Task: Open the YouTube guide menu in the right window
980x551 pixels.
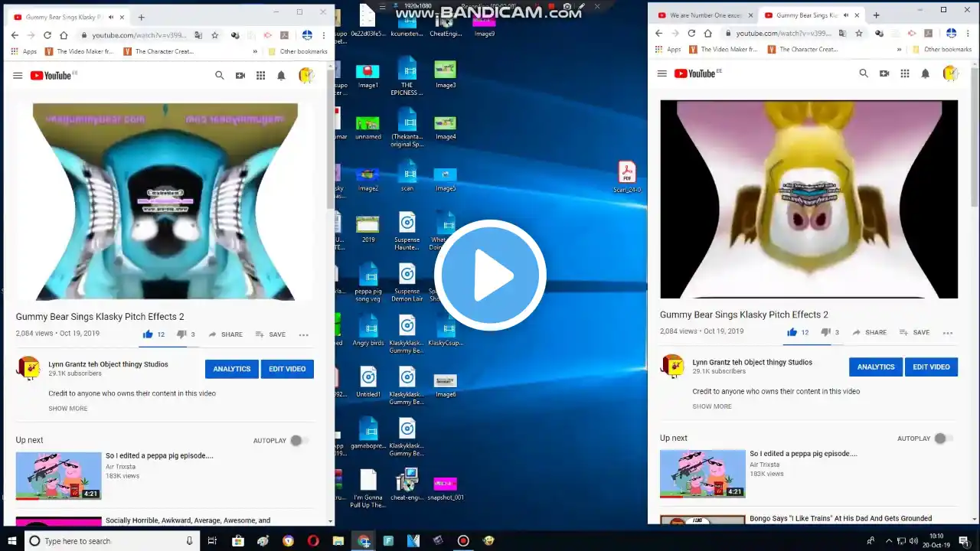Action: (661, 73)
